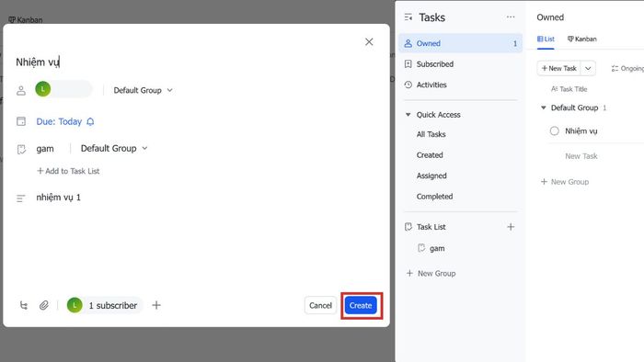Viewport: 644px width, 362px height.
Task: Click the Task Title column header
Action: [569, 89]
